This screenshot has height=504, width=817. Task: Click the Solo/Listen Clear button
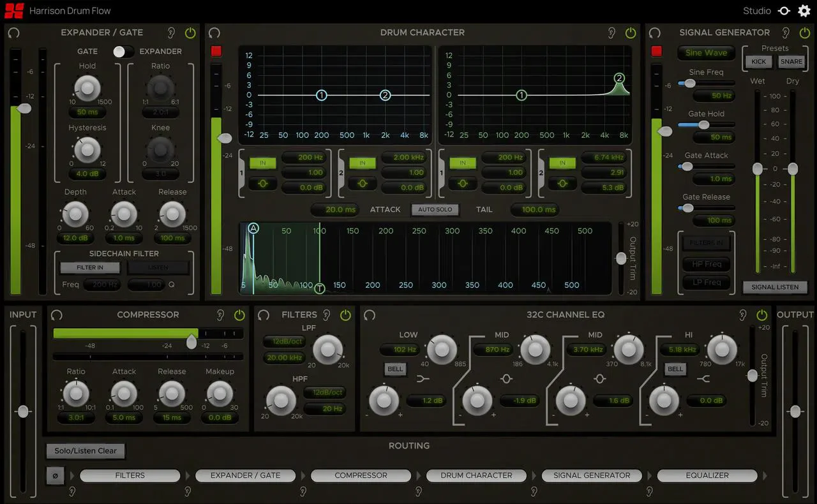pos(86,451)
